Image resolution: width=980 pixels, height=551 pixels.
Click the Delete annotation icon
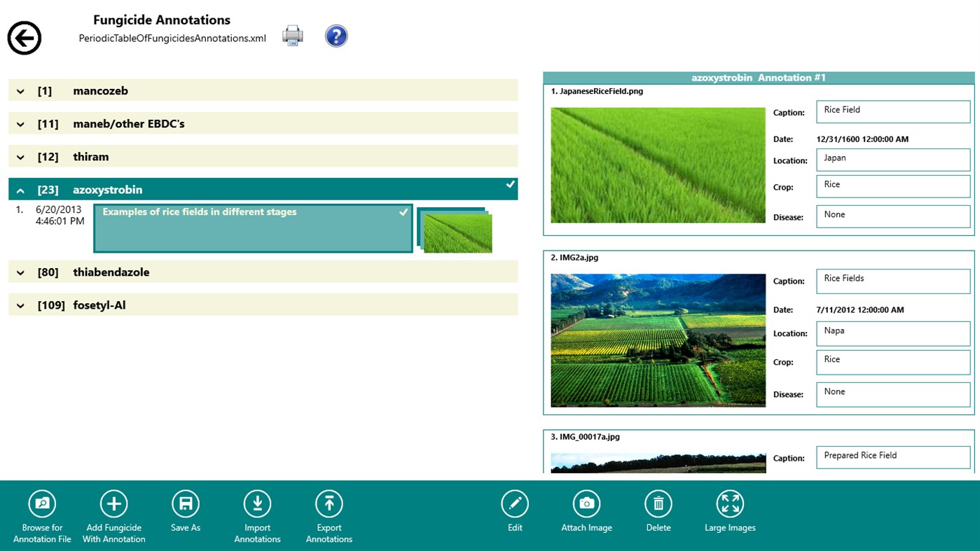[658, 503]
